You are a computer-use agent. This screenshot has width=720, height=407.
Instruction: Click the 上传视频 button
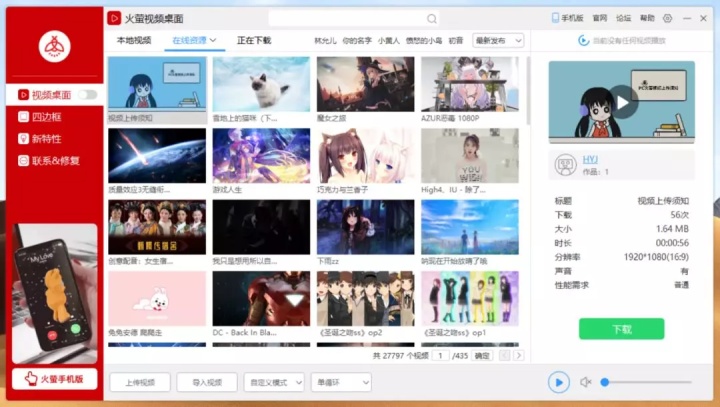coord(140,382)
